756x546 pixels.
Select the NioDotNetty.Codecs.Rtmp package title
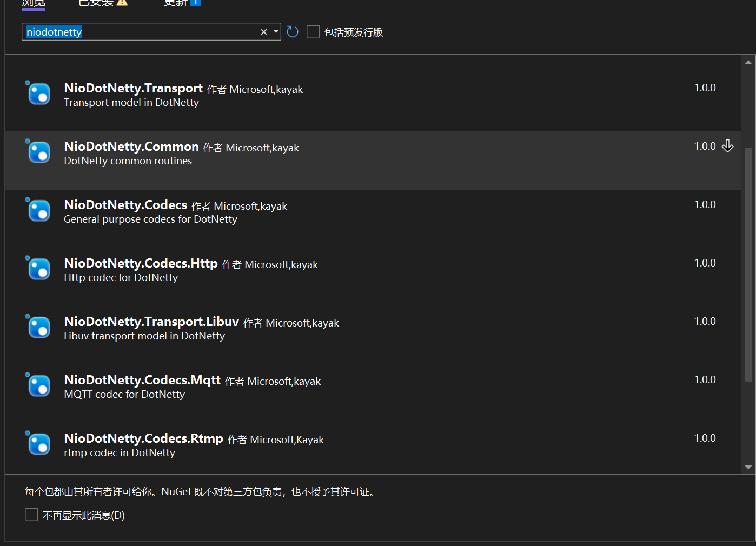143,438
